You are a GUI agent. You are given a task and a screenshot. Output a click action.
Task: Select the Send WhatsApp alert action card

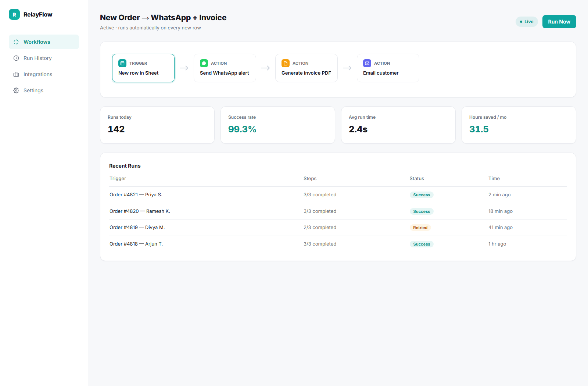pyautogui.click(x=225, y=68)
